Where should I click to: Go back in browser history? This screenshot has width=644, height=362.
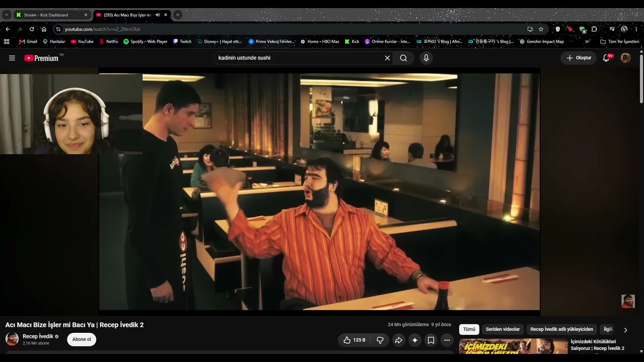tap(8, 29)
